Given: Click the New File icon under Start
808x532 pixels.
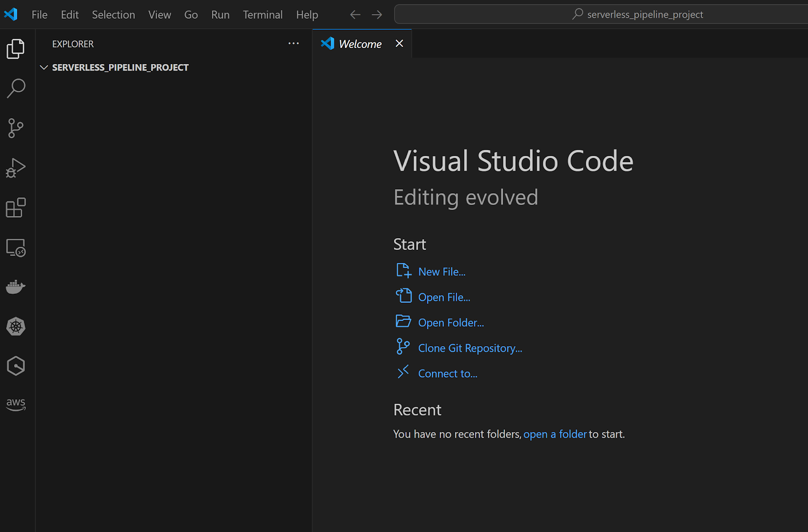Looking at the screenshot, I should coord(403,271).
